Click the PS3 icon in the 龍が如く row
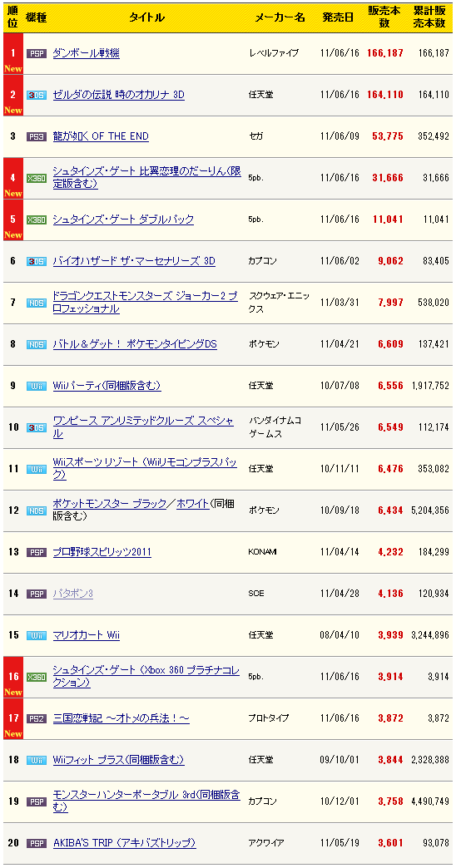 pyautogui.click(x=36, y=136)
